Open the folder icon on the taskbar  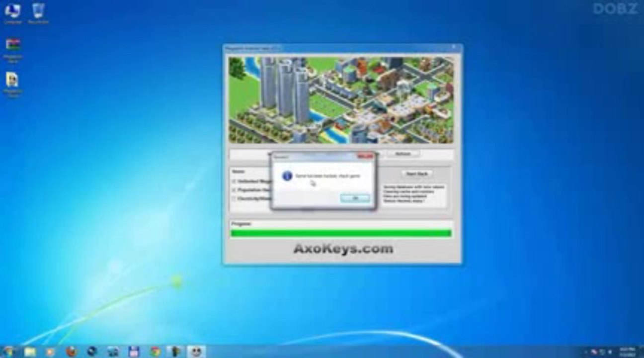30,352
